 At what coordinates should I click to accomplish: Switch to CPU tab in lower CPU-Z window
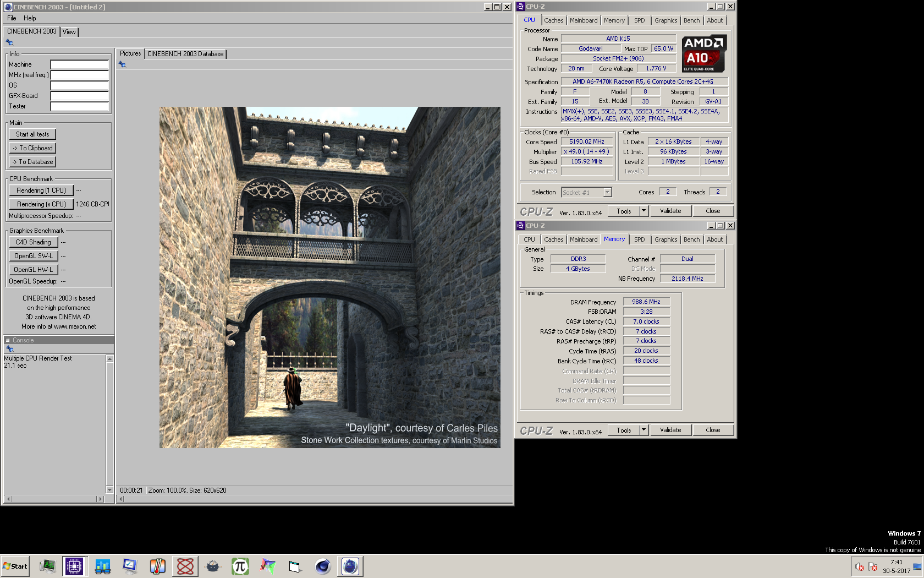pyautogui.click(x=530, y=239)
